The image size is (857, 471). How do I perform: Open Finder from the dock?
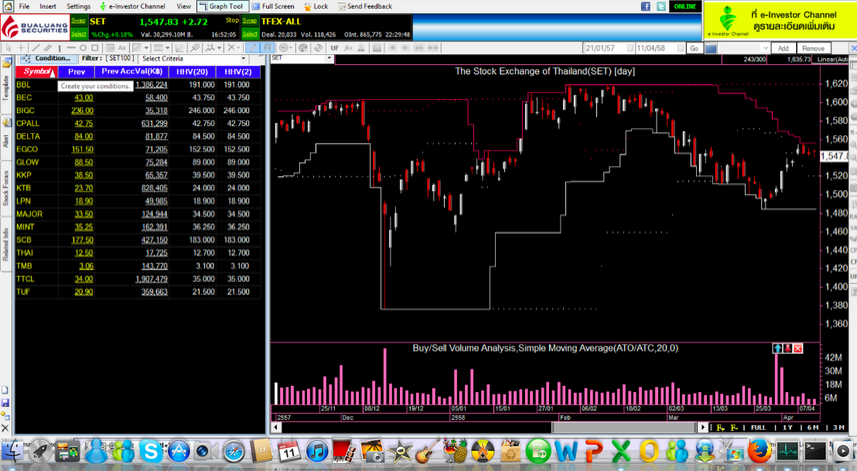[x=12, y=452]
